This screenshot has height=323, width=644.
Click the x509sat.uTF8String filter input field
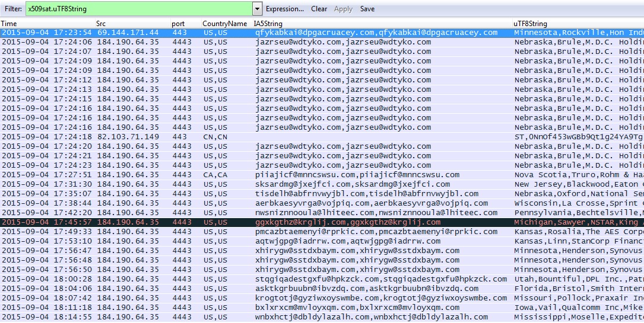137,9
